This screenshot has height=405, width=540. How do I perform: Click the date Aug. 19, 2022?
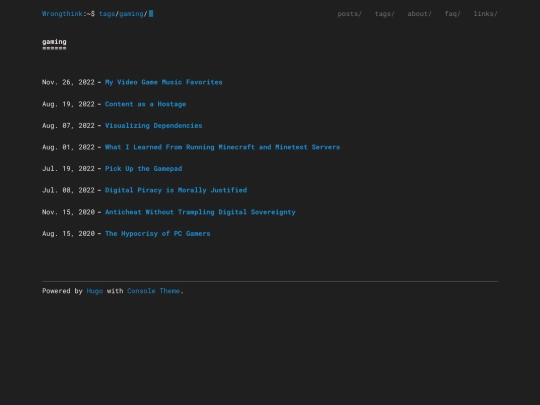68,104
